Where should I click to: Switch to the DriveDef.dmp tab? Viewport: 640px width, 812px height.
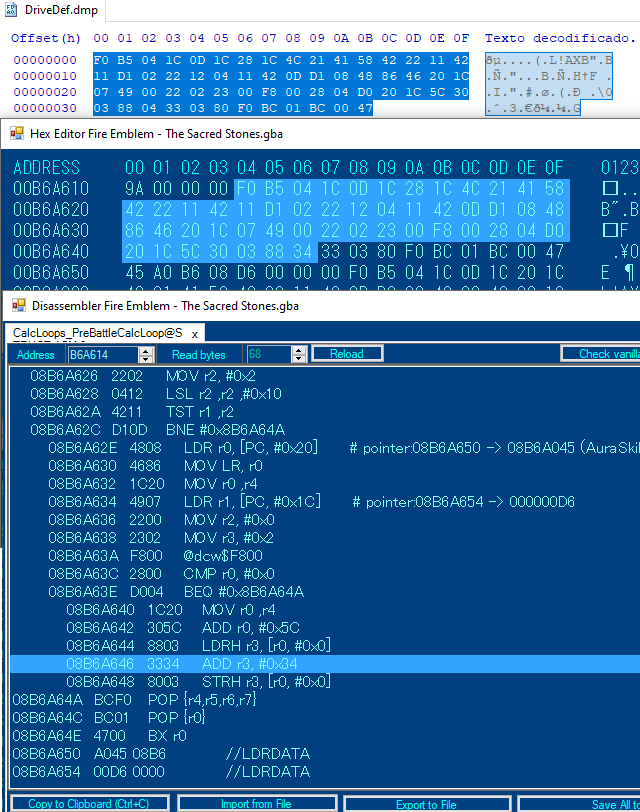pyautogui.click(x=53, y=10)
